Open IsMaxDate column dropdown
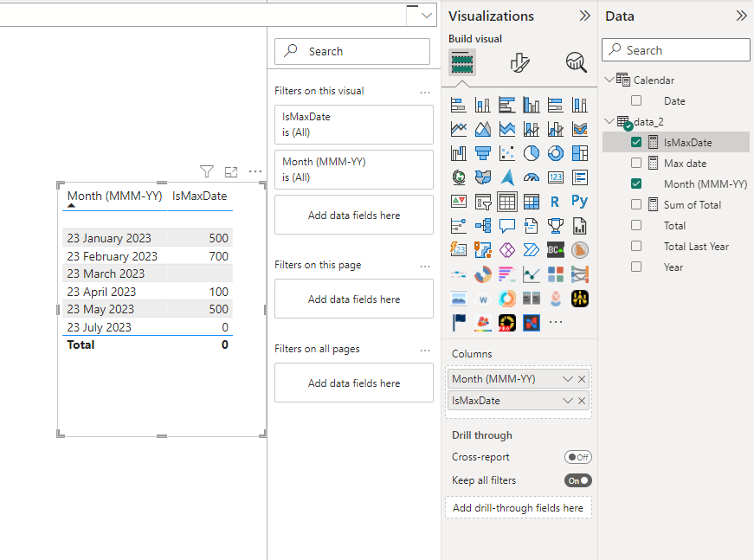Image resolution: width=754 pixels, height=560 pixels. click(567, 401)
